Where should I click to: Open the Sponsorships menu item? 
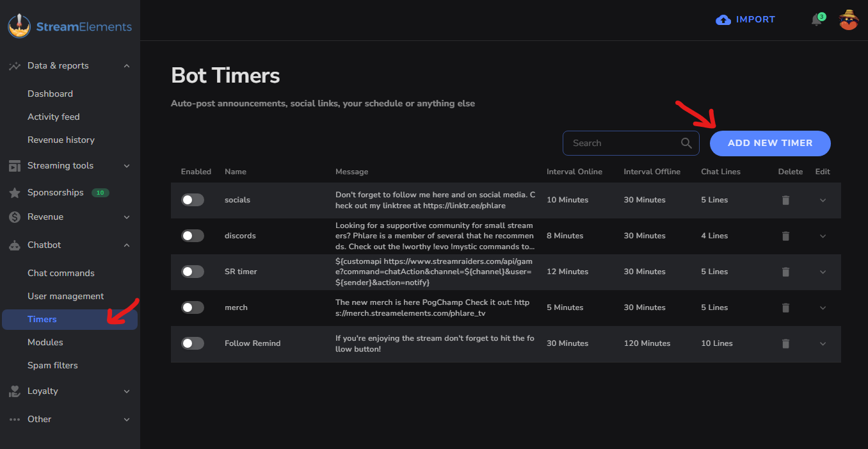[56, 192]
